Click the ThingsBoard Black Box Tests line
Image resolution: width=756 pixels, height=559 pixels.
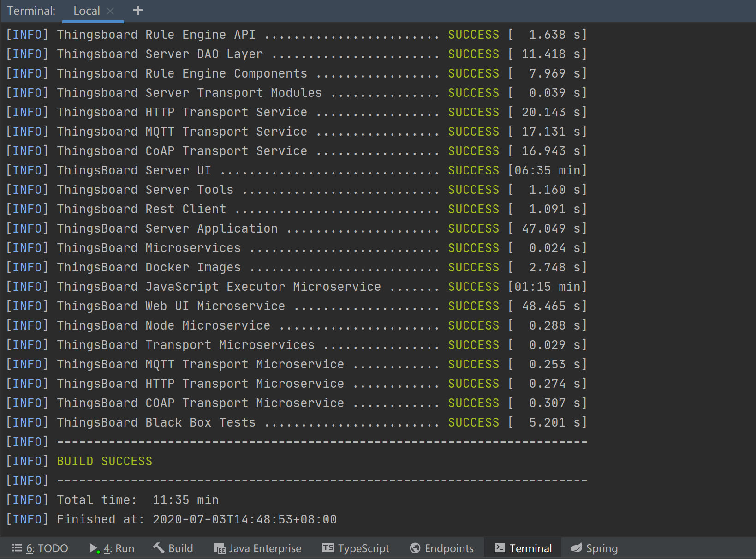(x=296, y=422)
